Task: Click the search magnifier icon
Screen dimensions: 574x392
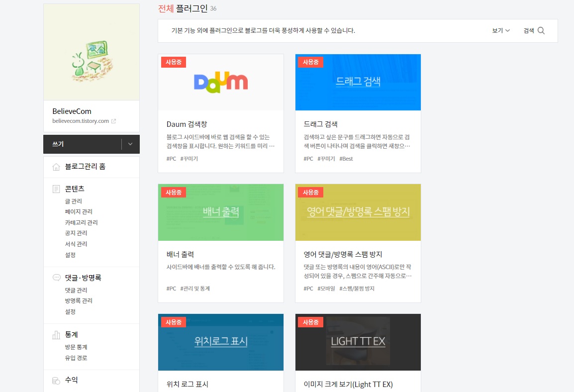Action: (x=541, y=31)
